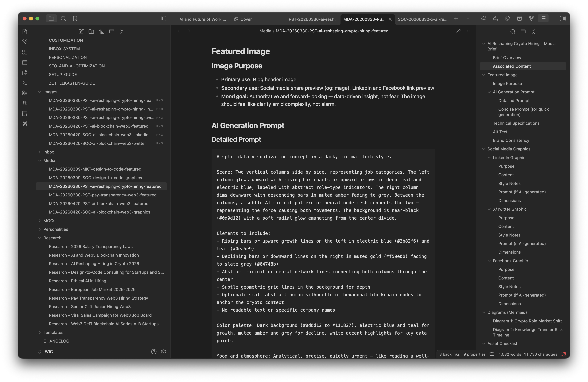Open quick switcher ribbon icon

pos(25,32)
